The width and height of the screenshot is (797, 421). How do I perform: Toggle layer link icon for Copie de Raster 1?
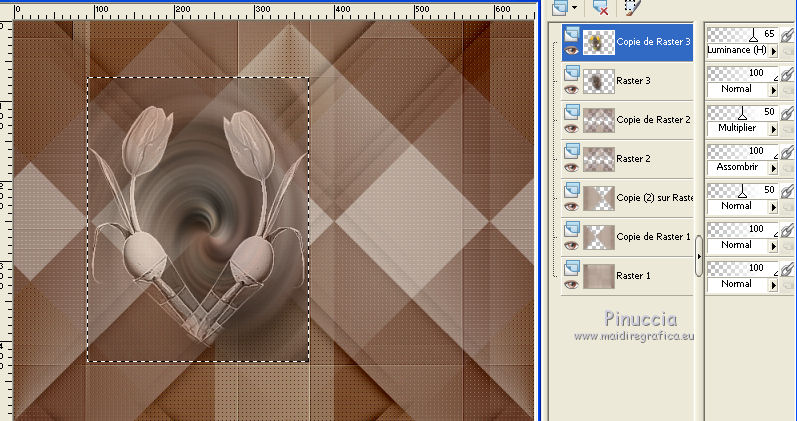[787, 230]
